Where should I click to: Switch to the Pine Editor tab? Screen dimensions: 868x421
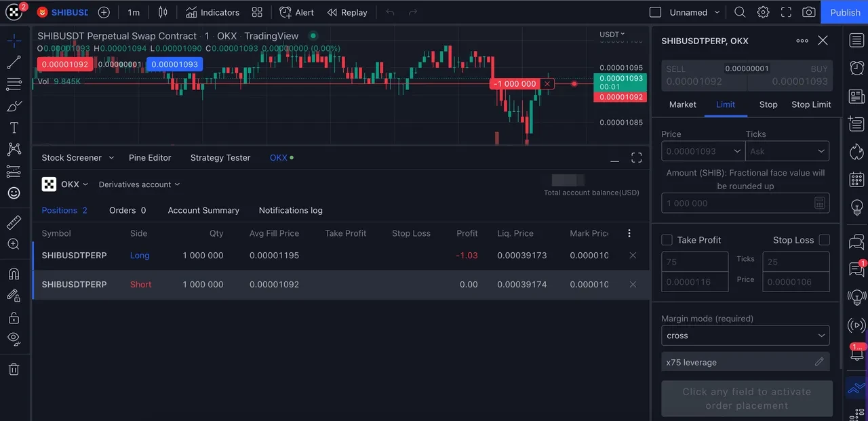point(150,157)
